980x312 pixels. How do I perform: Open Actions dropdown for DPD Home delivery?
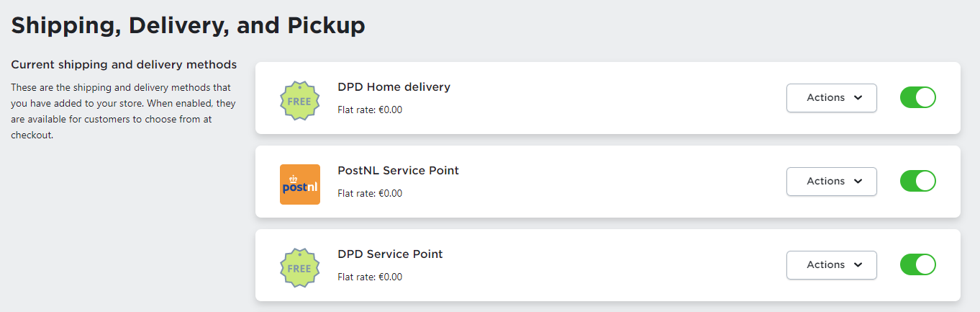coord(832,98)
